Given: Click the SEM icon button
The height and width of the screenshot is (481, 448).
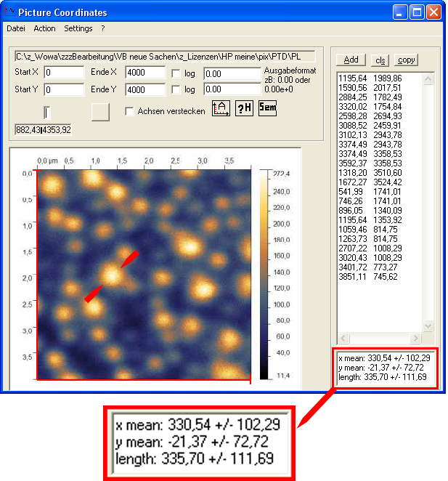Looking at the screenshot, I should click(267, 108).
